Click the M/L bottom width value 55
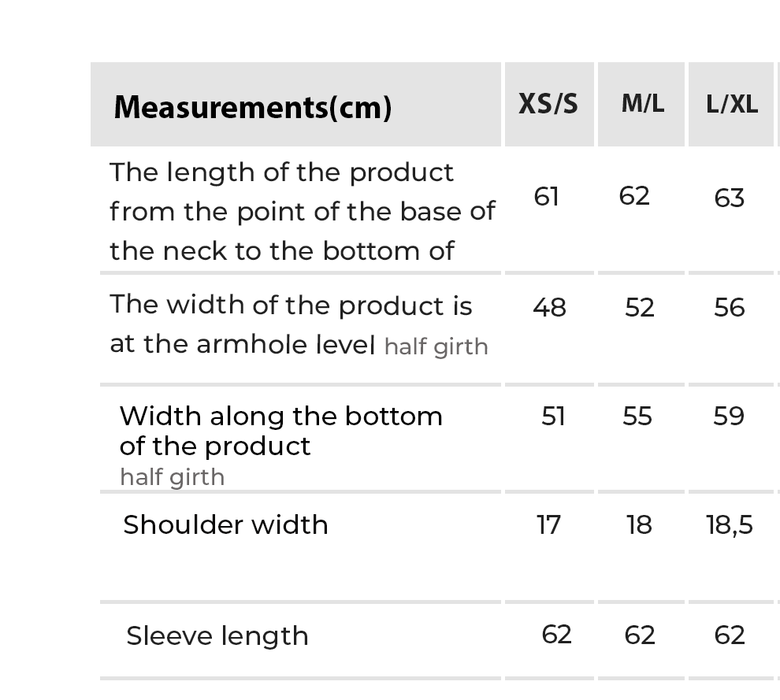Image resolution: width=780 pixels, height=700 pixels. click(637, 416)
